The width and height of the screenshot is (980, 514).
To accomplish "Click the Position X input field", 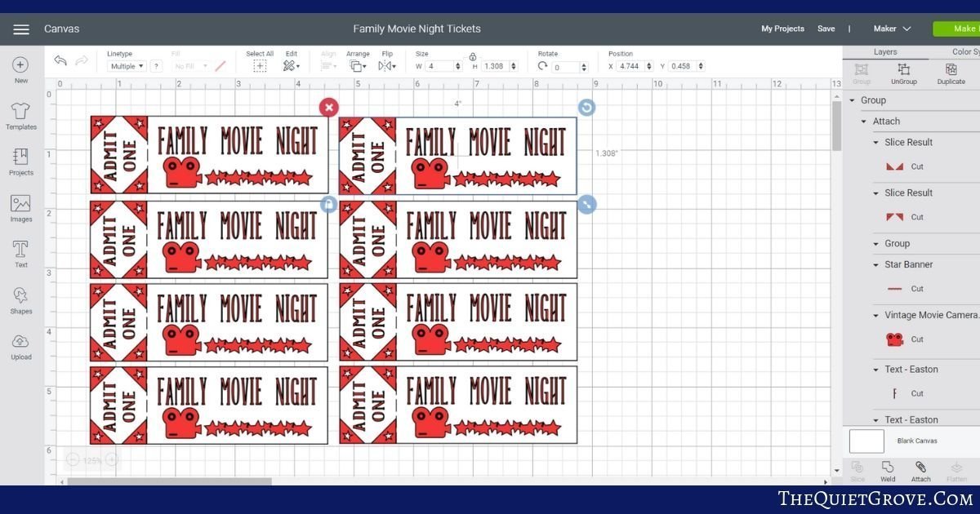I will coord(634,66).
